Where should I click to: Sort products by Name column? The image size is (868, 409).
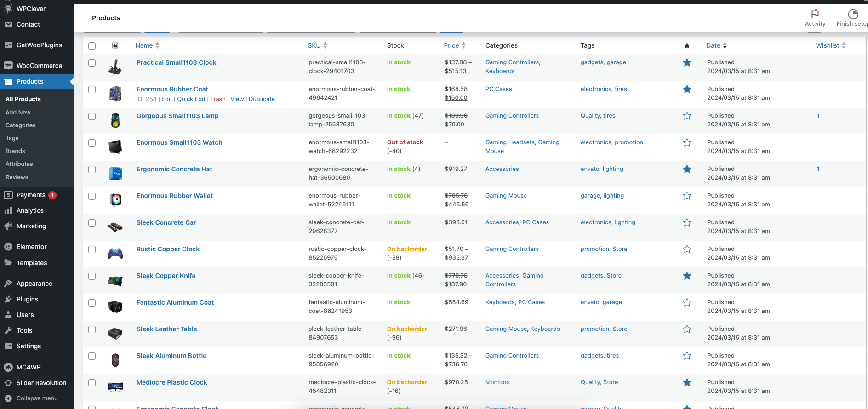coord(144,45)
